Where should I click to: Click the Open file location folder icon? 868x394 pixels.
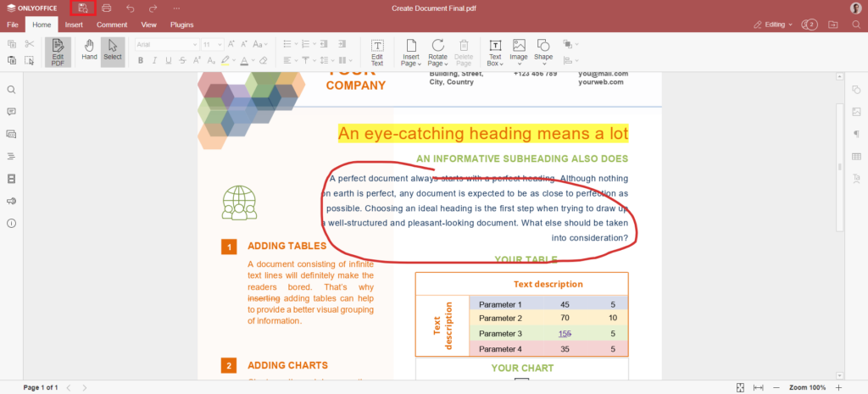pos(832,25)
